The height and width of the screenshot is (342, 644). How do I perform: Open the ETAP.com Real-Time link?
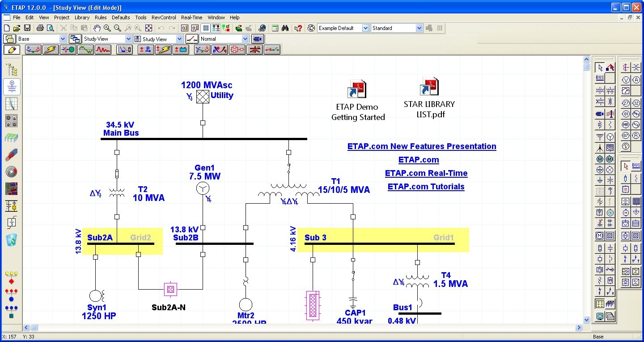426,173
